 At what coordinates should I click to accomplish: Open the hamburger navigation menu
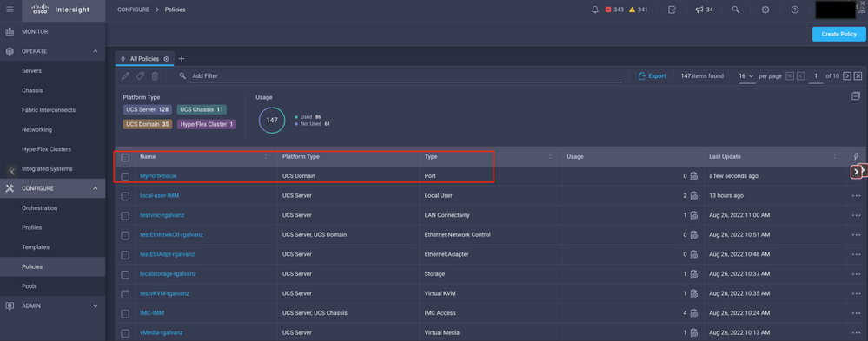[10, 10]
